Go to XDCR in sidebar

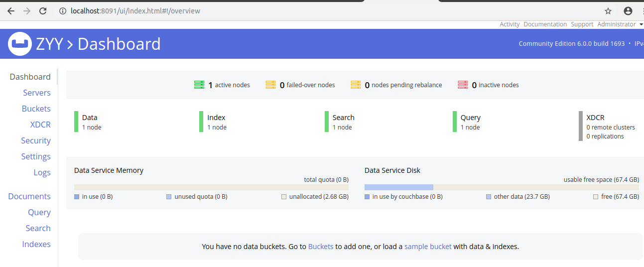(x=40, y=125)
